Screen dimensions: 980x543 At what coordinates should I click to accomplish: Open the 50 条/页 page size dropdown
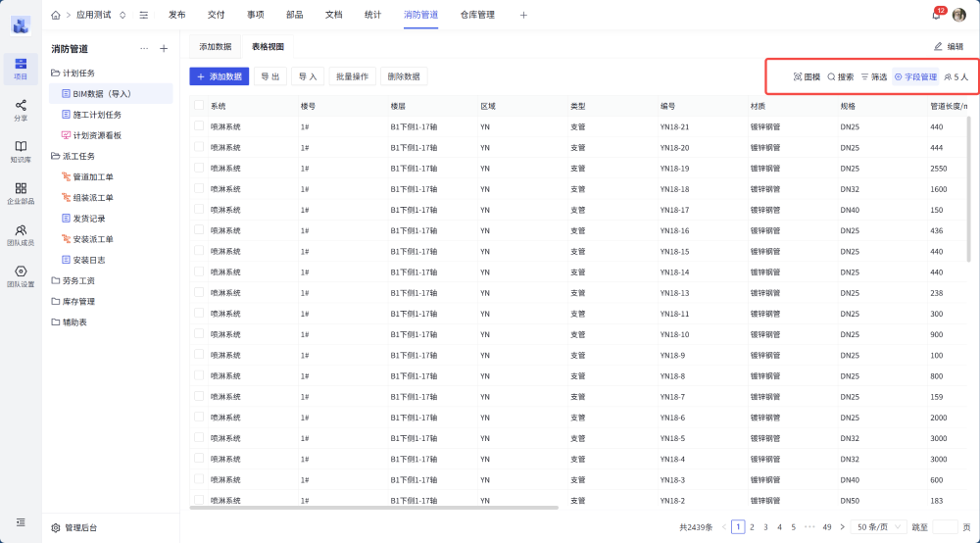[877, 526]
